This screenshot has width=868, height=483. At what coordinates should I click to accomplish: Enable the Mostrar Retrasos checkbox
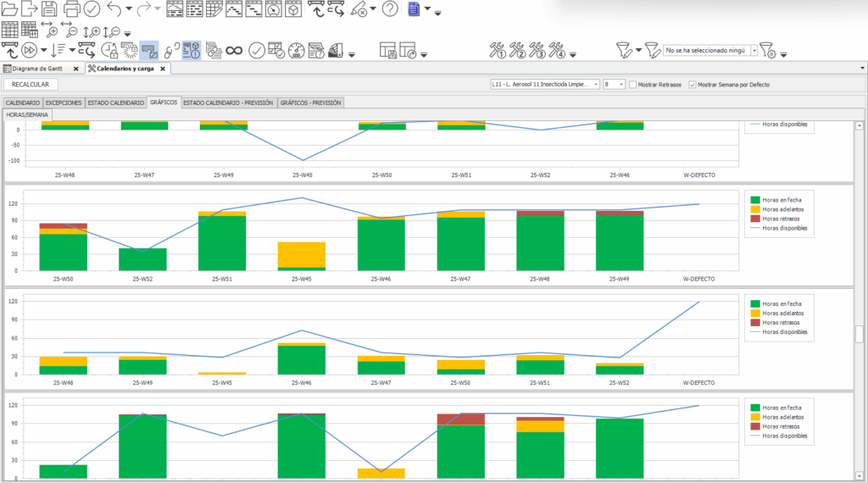coord(634,85)
